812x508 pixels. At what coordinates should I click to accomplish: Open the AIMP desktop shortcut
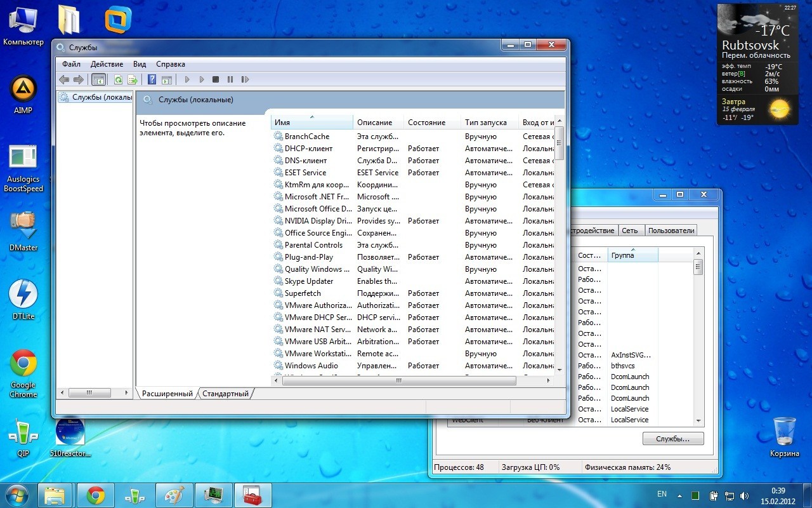(23, 95)
